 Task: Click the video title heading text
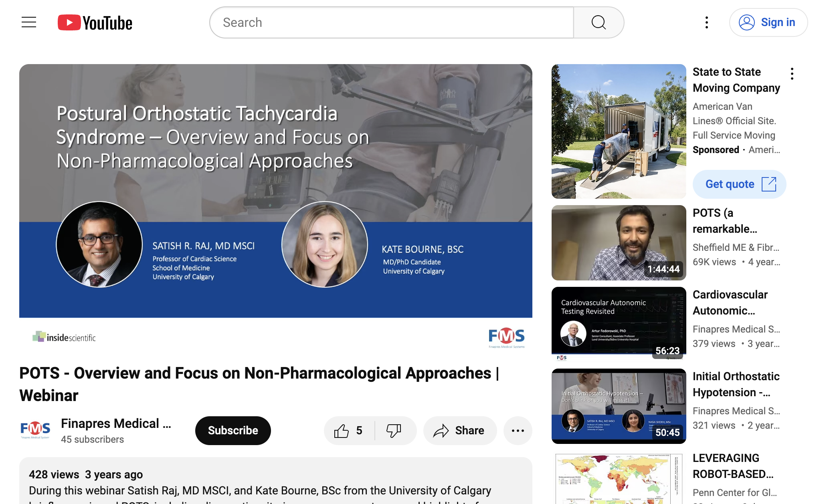(259, 384)
